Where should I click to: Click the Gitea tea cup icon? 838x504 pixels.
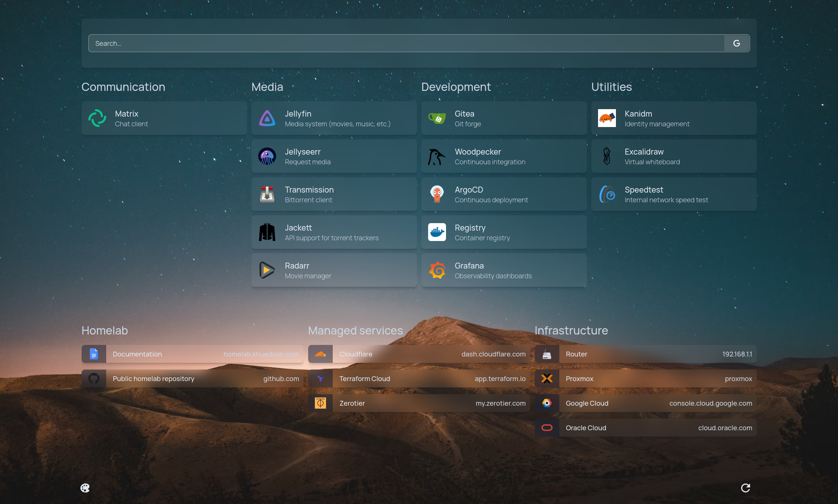tap(437, 118)
